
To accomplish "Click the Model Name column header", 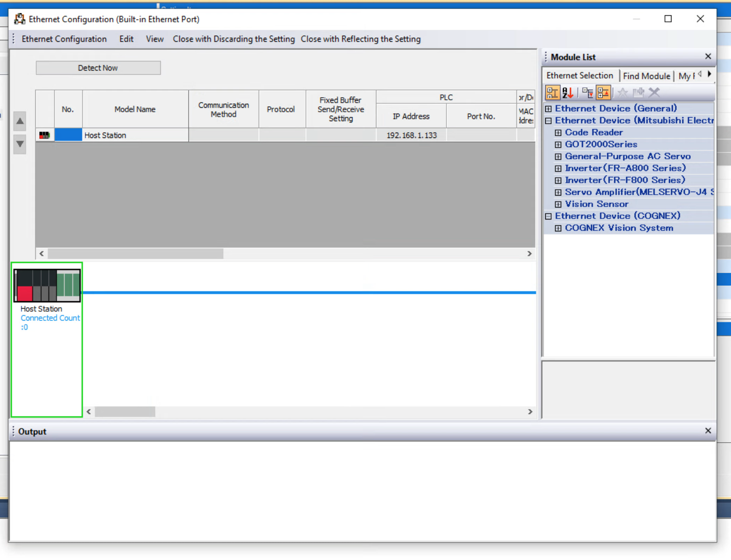I will click(135, 109).
